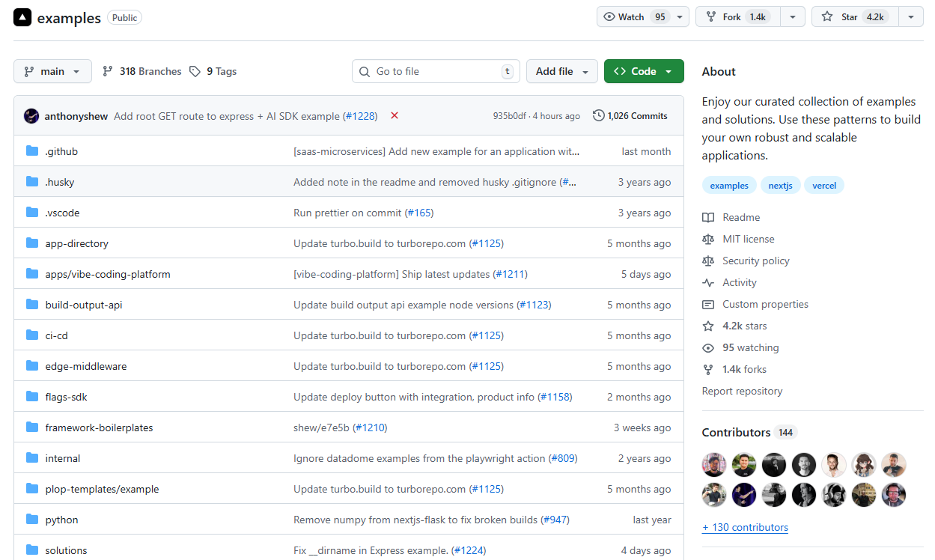Open the .github folder icon
935x560 pixels.
click(32, 151)
